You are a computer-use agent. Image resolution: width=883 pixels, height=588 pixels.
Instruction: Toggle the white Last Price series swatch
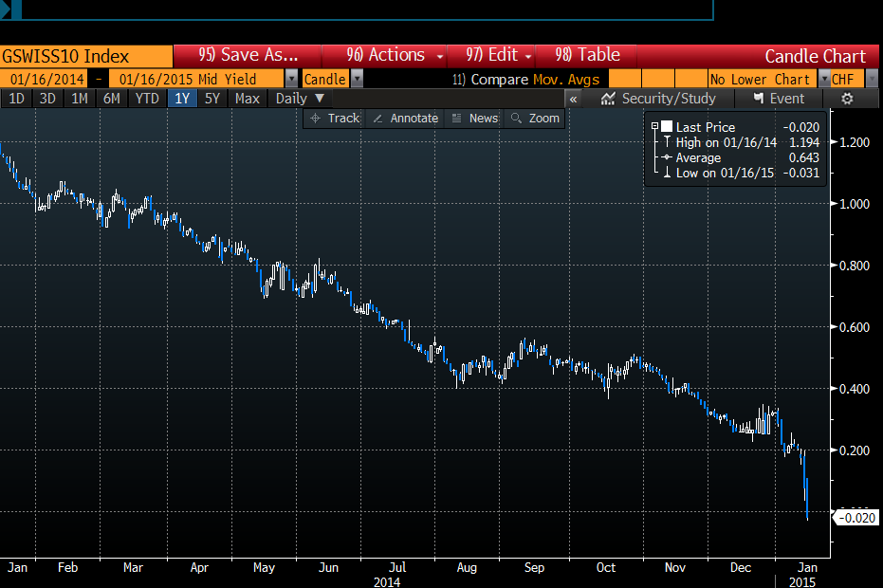[667, 127]
